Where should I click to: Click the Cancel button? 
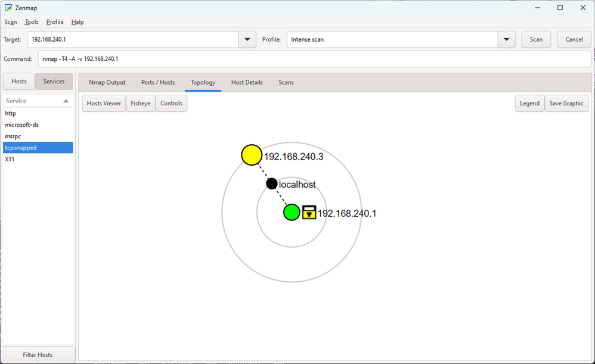[x=574, y=39]
